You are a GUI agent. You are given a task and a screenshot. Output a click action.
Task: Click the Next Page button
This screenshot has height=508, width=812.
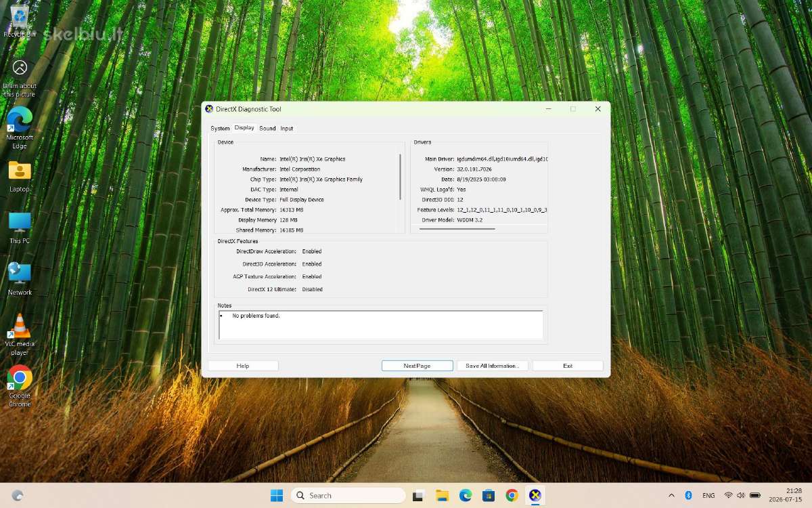click(417, 366)
